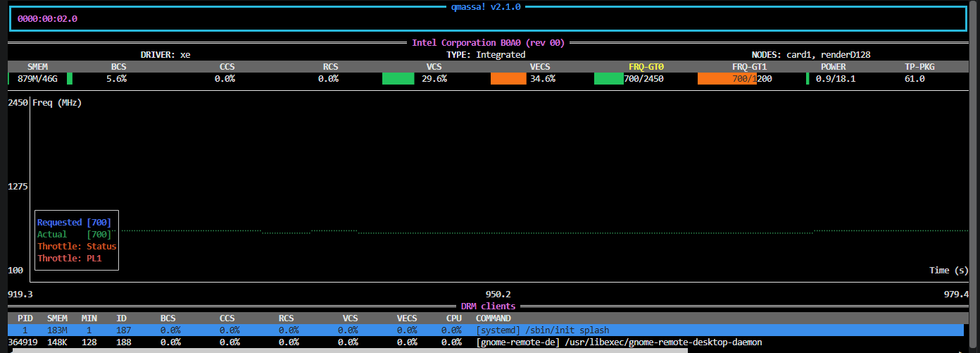980x353 pixels.
Task: Click the VECS 34.6% usage bar
Action: (508, 79)
